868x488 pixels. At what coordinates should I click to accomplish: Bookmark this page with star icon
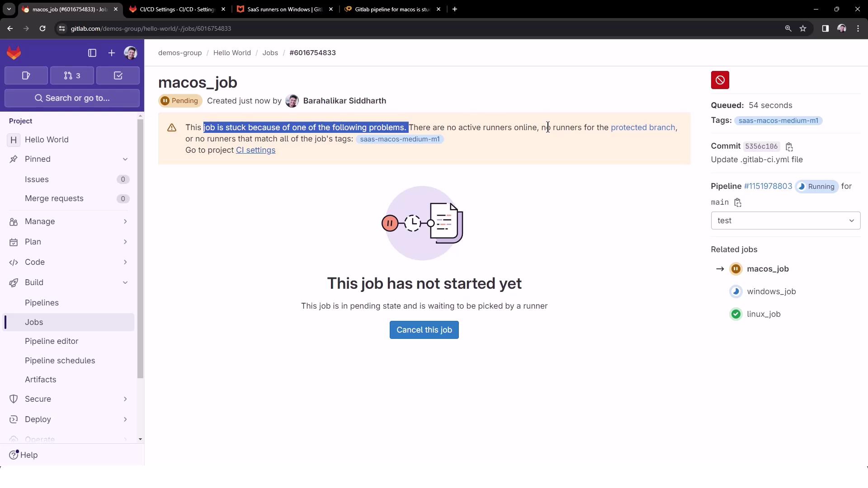click(x=803, y=28)
